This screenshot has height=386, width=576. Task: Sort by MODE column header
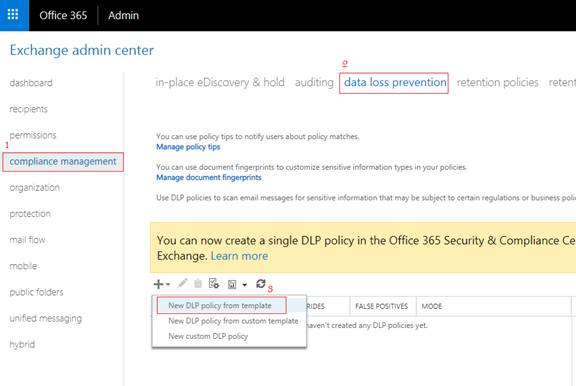pyautogui.click(x=432, y=306)
